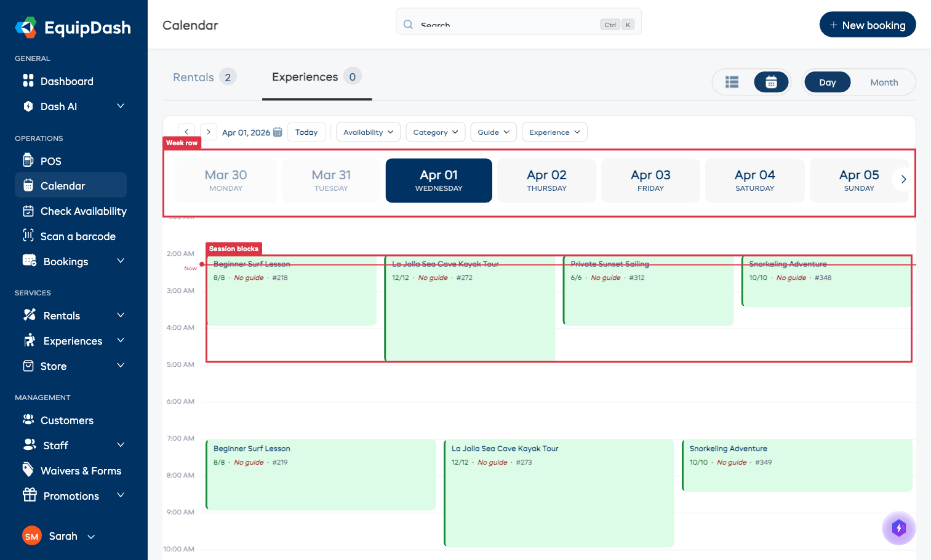The width and height of the screenshot is (931, 560).
Task: Open the Guide filter dropdown
Action: [x=493, y=132]
